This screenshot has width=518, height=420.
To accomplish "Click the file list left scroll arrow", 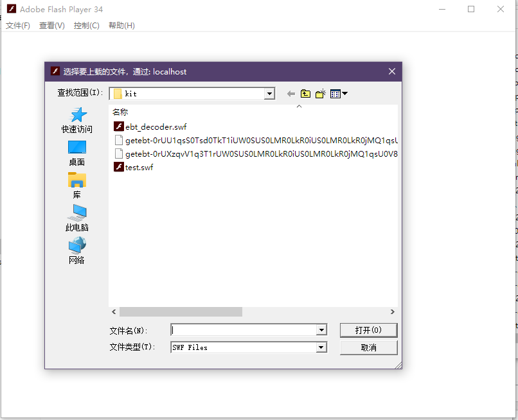I will pos(114,311).
